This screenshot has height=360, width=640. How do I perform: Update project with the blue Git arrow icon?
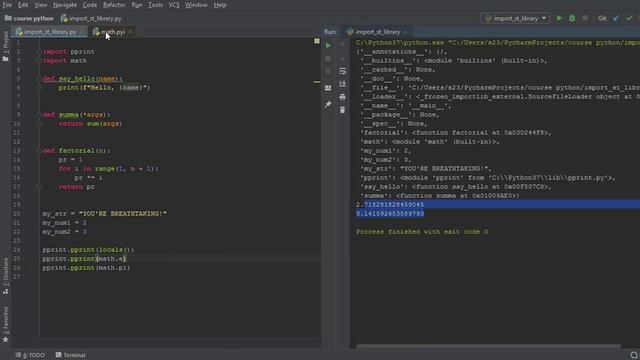[x=616, y=18]
